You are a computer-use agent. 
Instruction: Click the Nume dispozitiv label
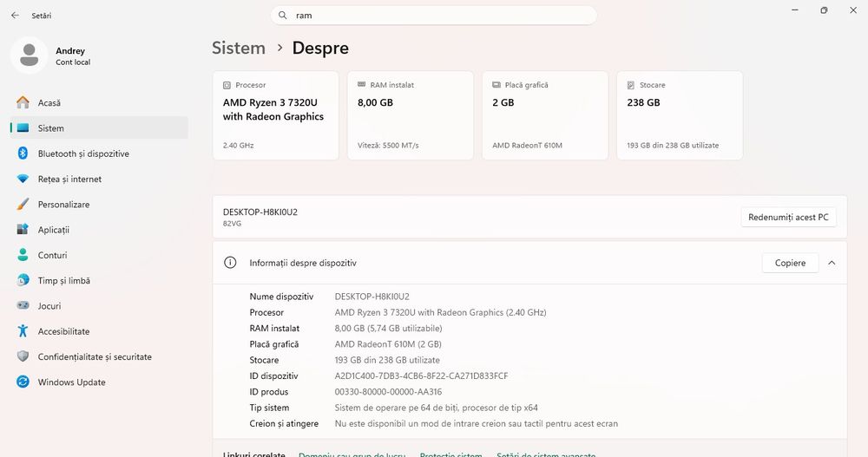281,297
